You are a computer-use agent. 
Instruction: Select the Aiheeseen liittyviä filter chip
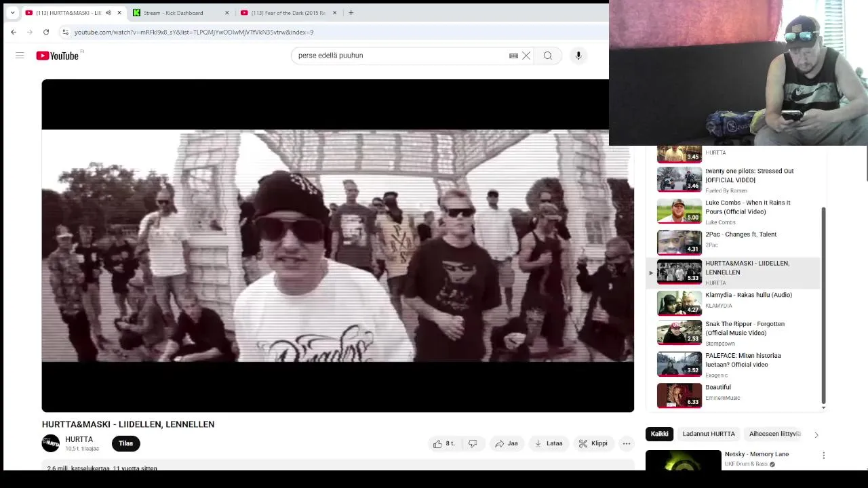point(774,434)
